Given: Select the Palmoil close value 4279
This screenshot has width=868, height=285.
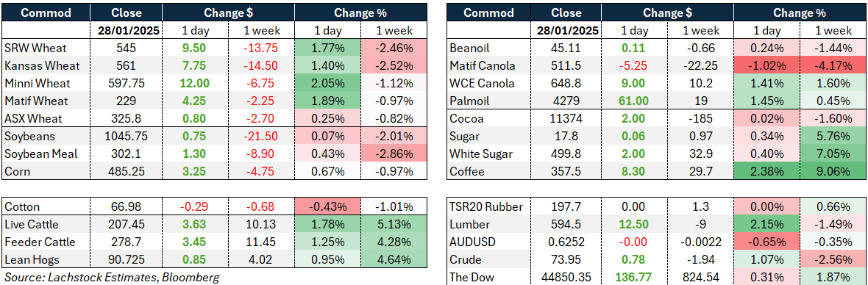Looking at the screenshot, I should pyautogui.click(x=566, y=101).
